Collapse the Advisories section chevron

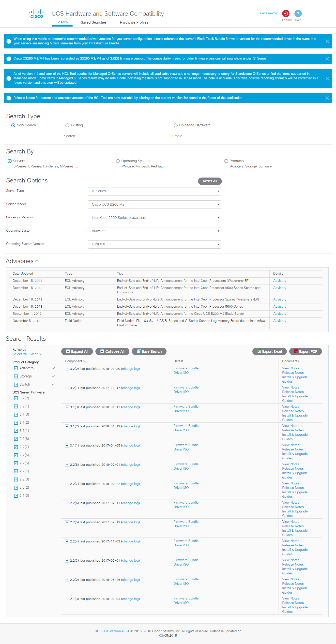point(37,261)
